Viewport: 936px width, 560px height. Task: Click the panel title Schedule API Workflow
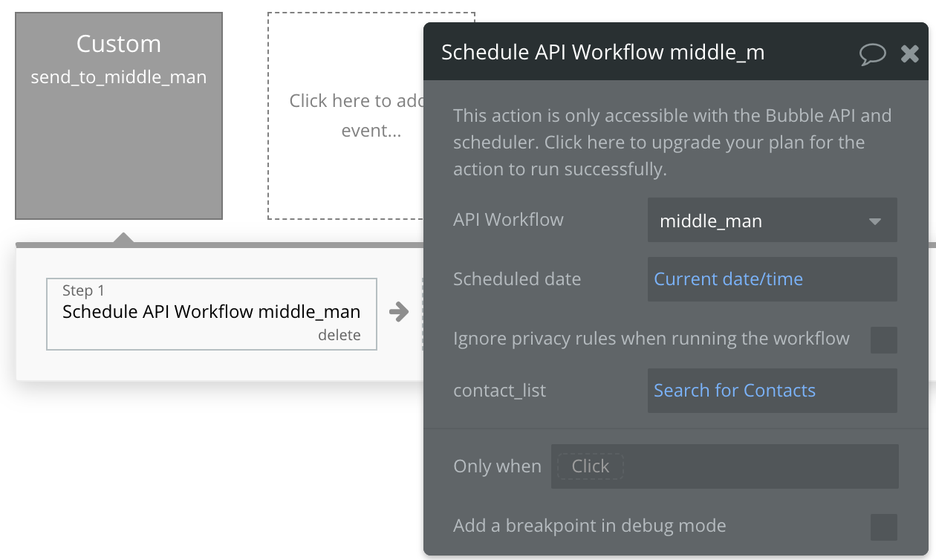coord(602,53)
